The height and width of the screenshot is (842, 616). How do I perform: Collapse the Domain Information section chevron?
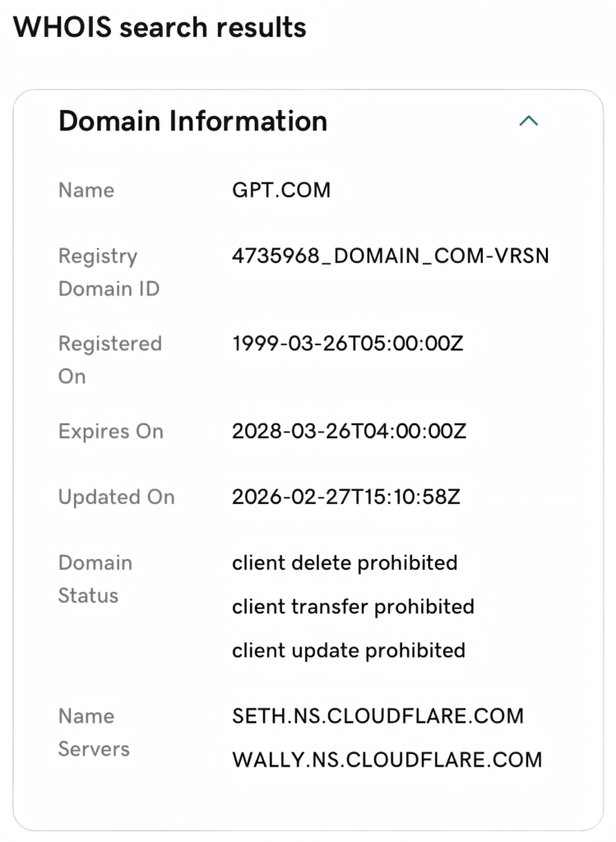pyautogui.click(x=529, y=122)
